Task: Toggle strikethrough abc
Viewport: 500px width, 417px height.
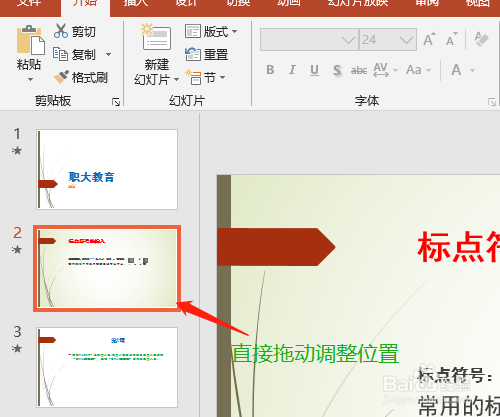Action: point(359,70)
